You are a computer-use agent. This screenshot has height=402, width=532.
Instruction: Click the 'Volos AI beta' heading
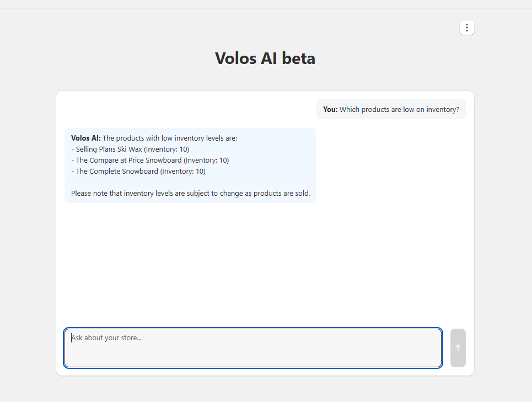pyautogui.click(x=265, y=58)
